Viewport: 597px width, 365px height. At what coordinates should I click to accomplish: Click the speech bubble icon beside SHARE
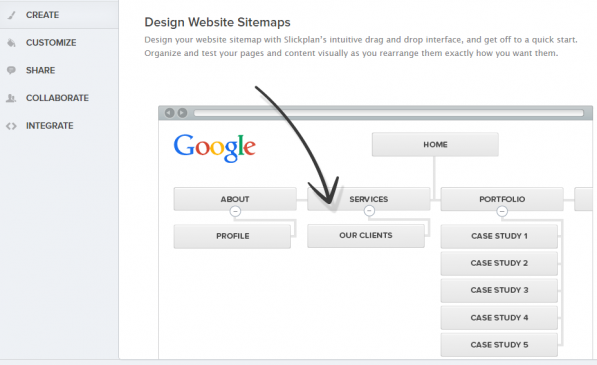point(11,70)
